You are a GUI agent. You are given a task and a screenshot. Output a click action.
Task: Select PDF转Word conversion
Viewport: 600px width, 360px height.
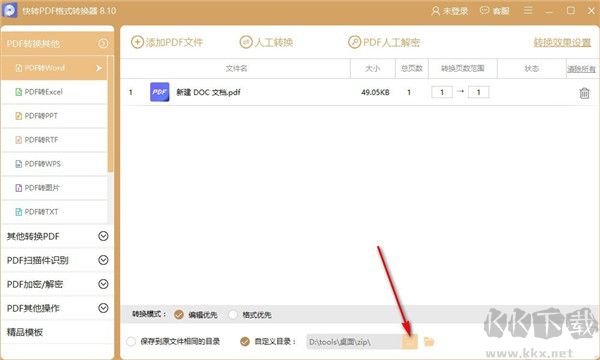click(x=54, y=68)
